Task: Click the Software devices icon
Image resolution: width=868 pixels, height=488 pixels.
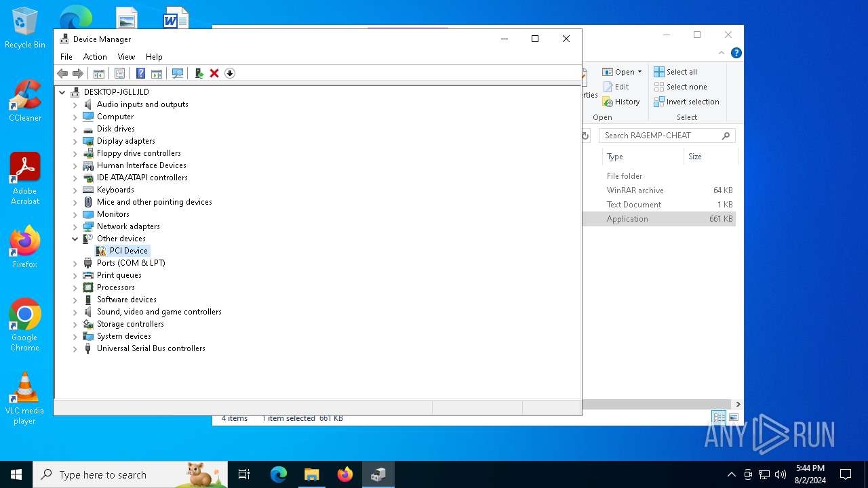Action: 88,300
